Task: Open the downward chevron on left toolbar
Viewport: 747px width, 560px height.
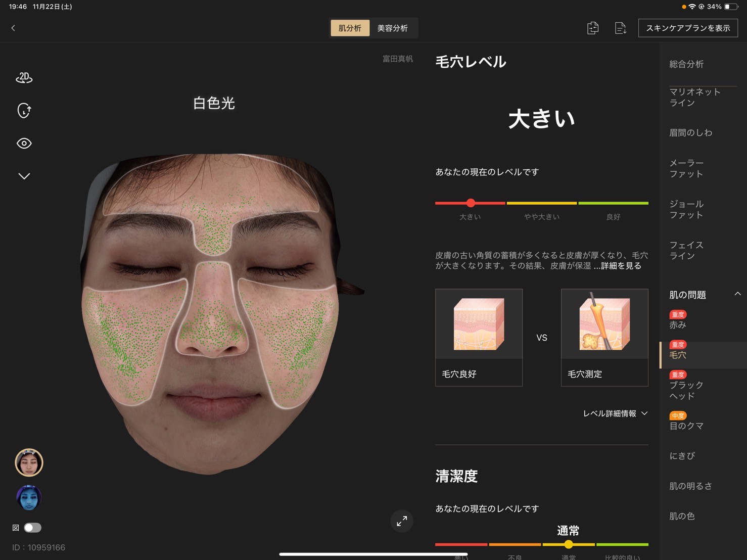Action: click(x=24, y=175)
